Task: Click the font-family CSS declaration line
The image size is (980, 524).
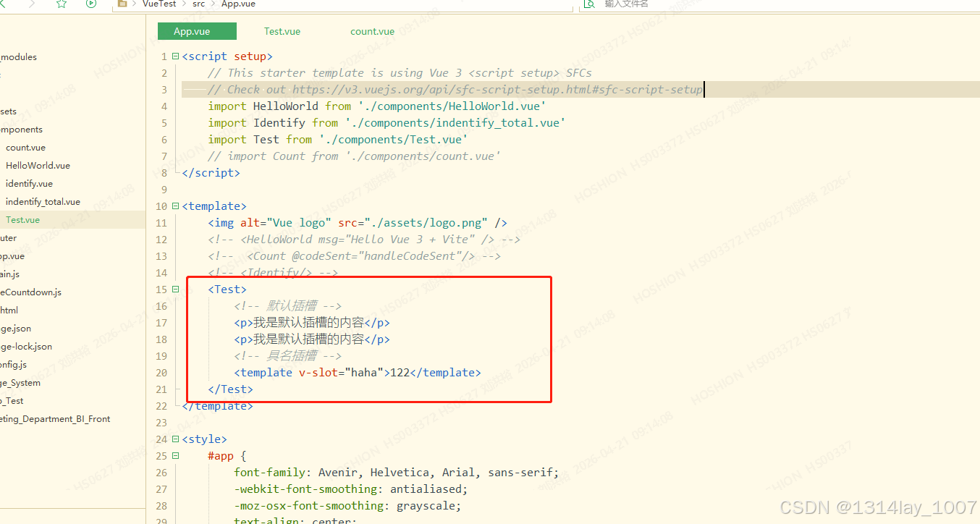Action: (397, 473)
